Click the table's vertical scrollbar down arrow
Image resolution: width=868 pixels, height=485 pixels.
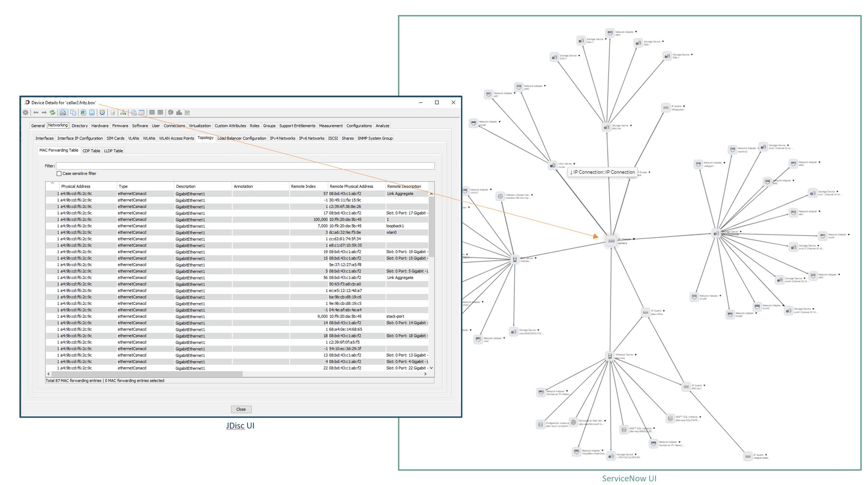click(431, 368)
